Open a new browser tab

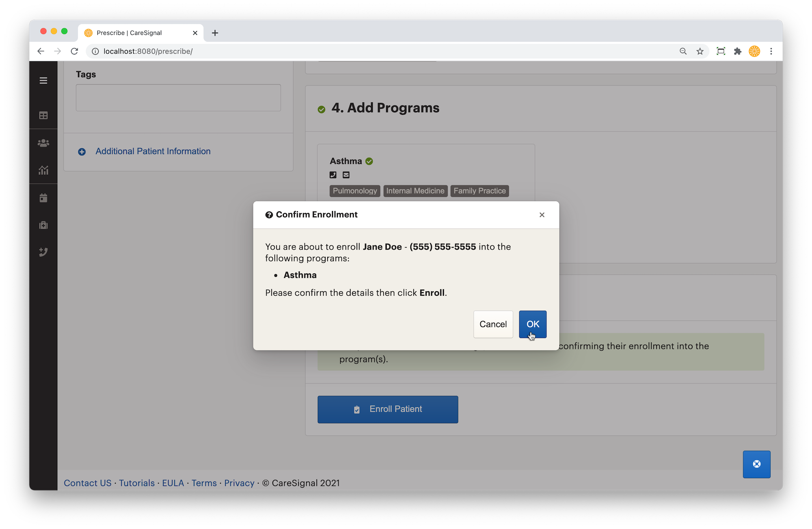tap(215, 33)
